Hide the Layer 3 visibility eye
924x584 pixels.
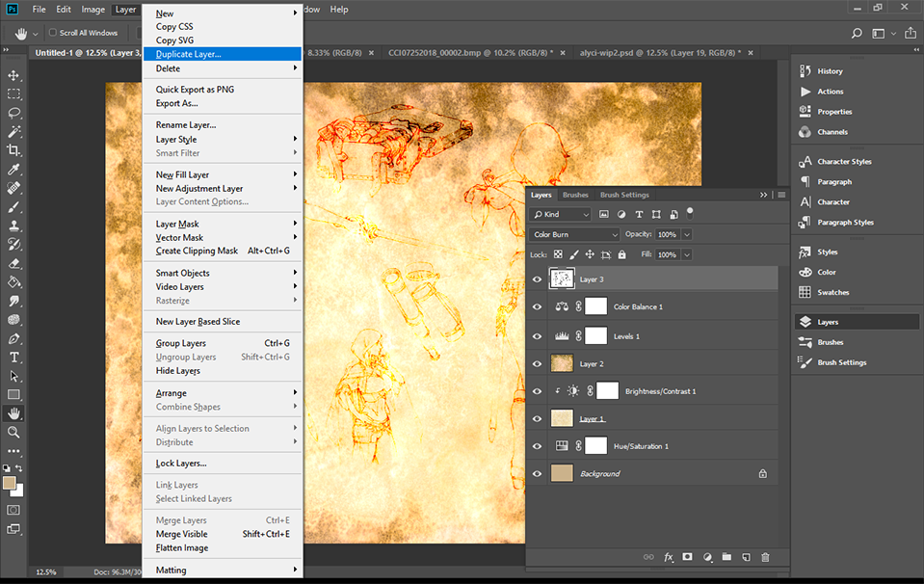pyautogui.click(x=538, y=279)
